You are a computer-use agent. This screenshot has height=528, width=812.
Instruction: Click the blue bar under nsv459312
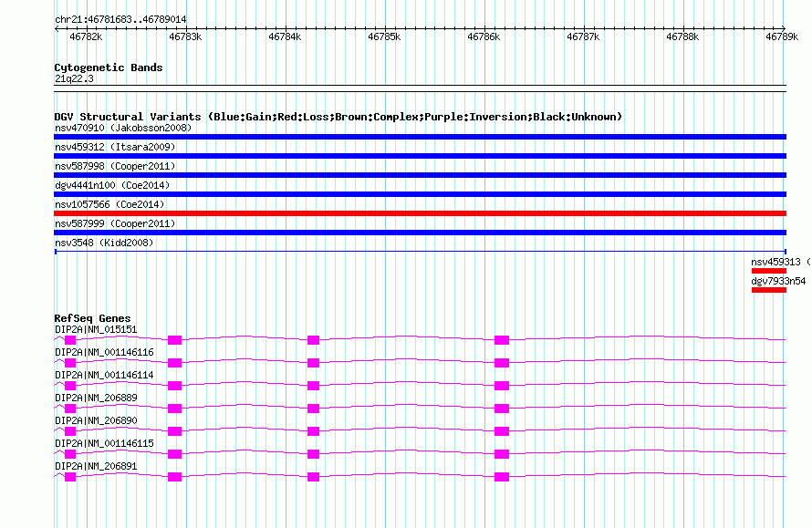(x=420, y=156)
